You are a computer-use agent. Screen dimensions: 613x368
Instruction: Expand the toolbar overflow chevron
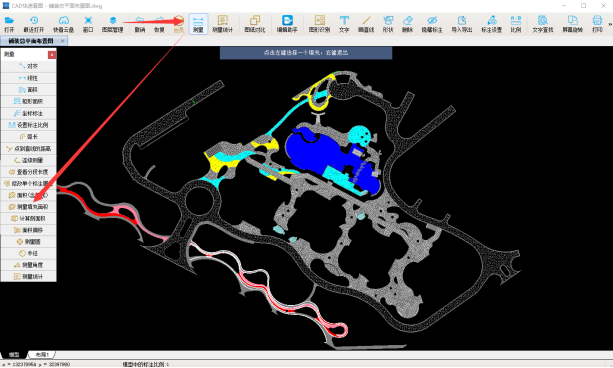tap(610, 24)
